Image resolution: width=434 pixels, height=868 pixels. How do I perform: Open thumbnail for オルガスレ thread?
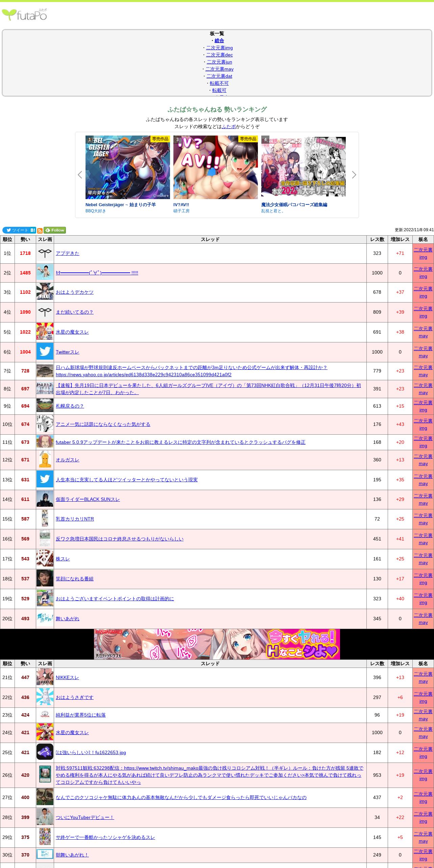[x=45, y=460]
